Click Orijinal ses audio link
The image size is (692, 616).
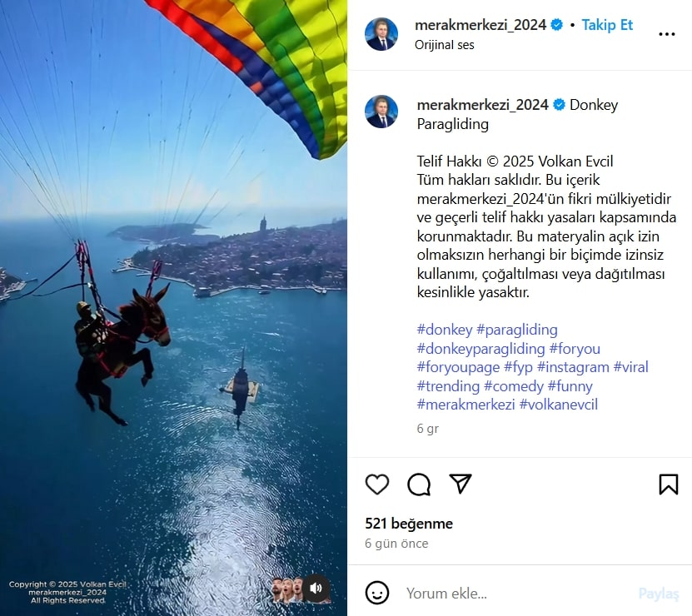(x=445, y=45)
